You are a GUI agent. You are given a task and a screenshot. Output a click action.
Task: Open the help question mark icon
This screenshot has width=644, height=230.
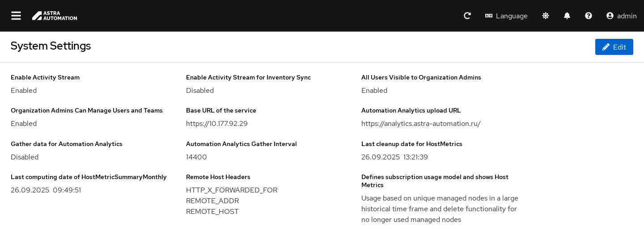[589, 16]
